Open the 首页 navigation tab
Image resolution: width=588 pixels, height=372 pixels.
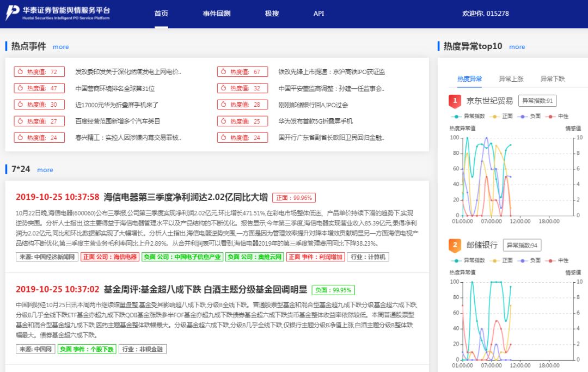pos(161,14)
